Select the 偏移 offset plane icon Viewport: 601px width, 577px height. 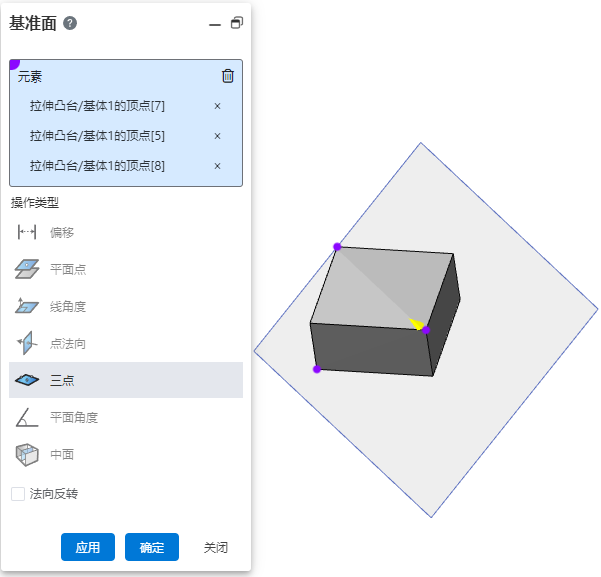click(27, 232)
